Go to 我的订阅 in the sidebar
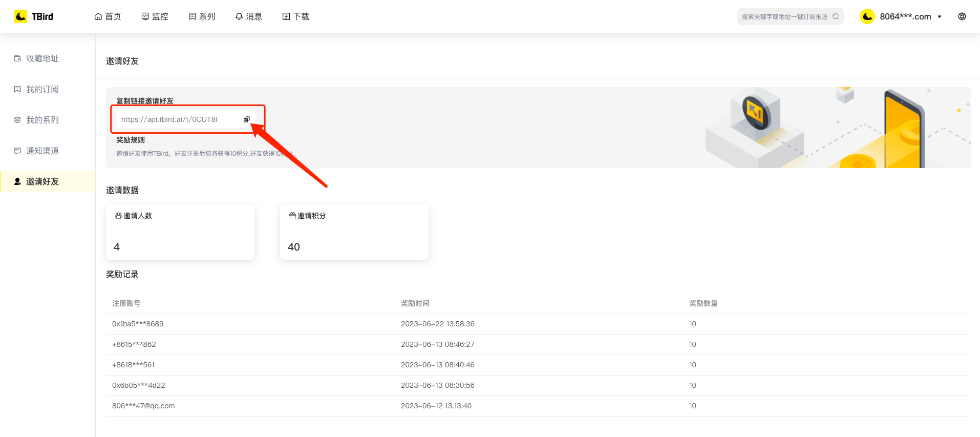This screenshot has width=980, height=437. pos(42,89)
